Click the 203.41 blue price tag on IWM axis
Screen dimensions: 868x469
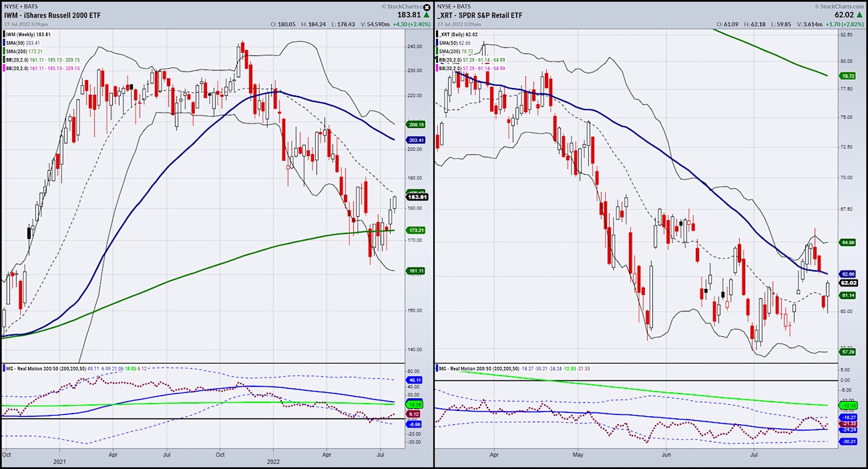(415, 139)
